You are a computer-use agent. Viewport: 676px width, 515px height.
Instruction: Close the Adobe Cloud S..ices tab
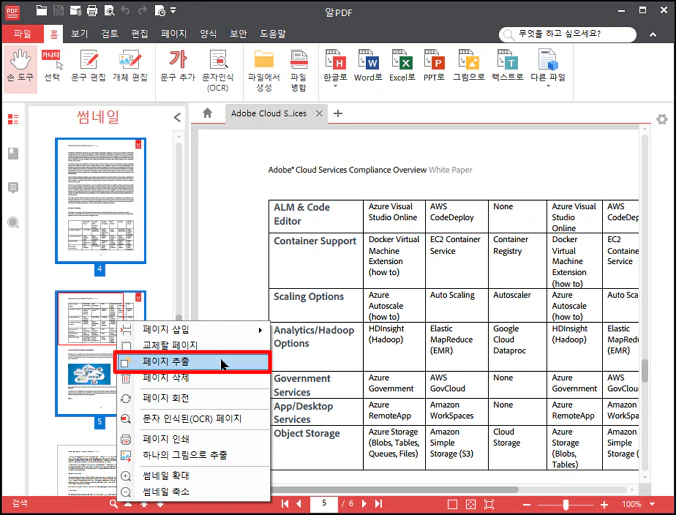[x=319, y=113]
